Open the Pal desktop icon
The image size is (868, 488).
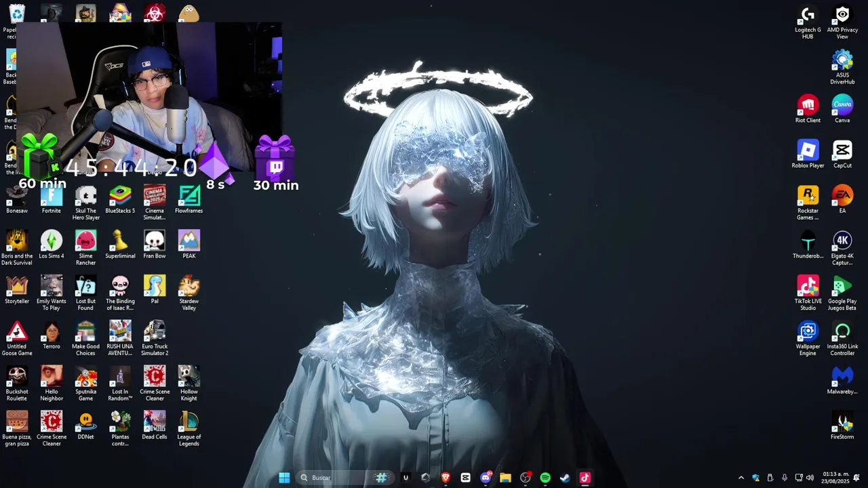point(155,291)
